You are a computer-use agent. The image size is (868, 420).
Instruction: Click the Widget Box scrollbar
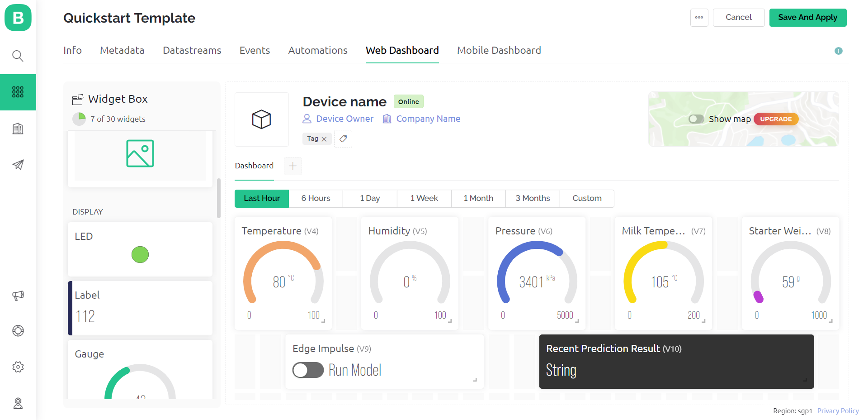point(219,198)
